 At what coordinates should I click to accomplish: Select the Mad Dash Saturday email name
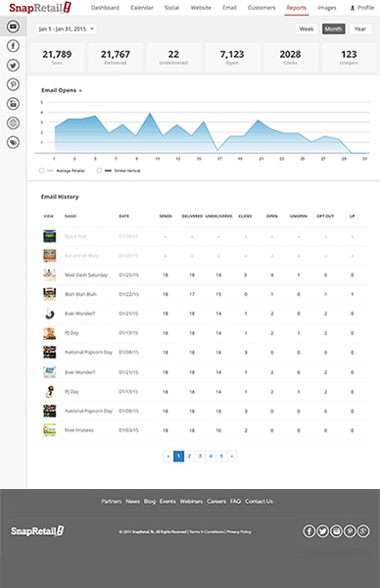(x=86, y=274)
